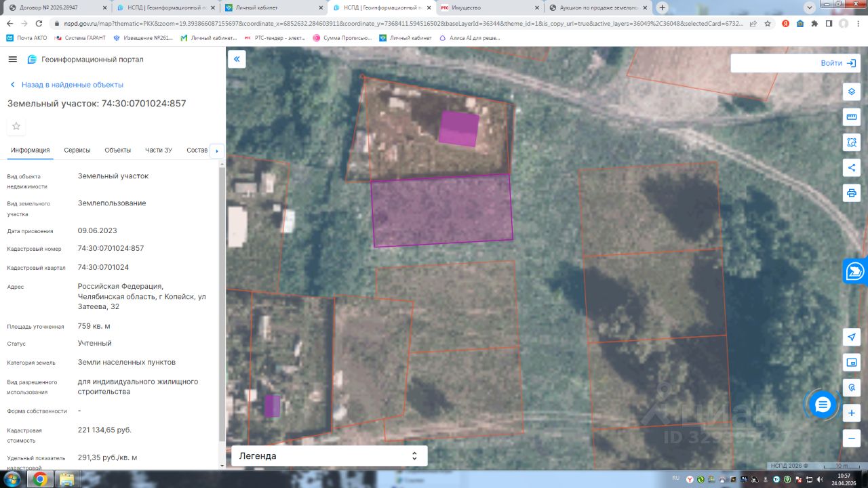Open the hamburger menu of Геоинформационный портал
868x488 pixels.
coord(12,59)
